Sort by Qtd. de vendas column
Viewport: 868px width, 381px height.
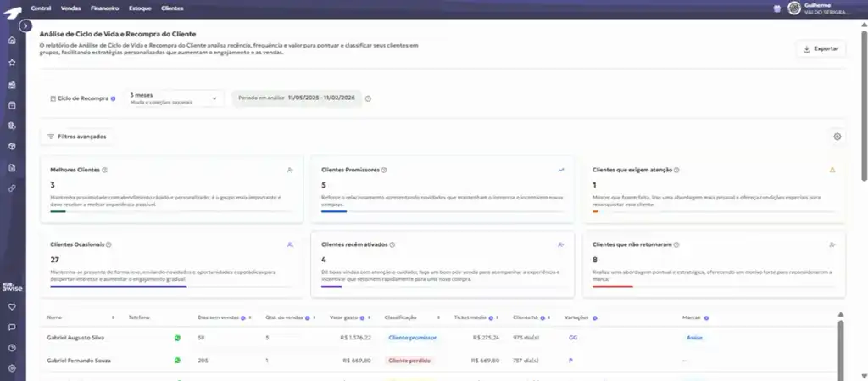(x=314, y=317)
